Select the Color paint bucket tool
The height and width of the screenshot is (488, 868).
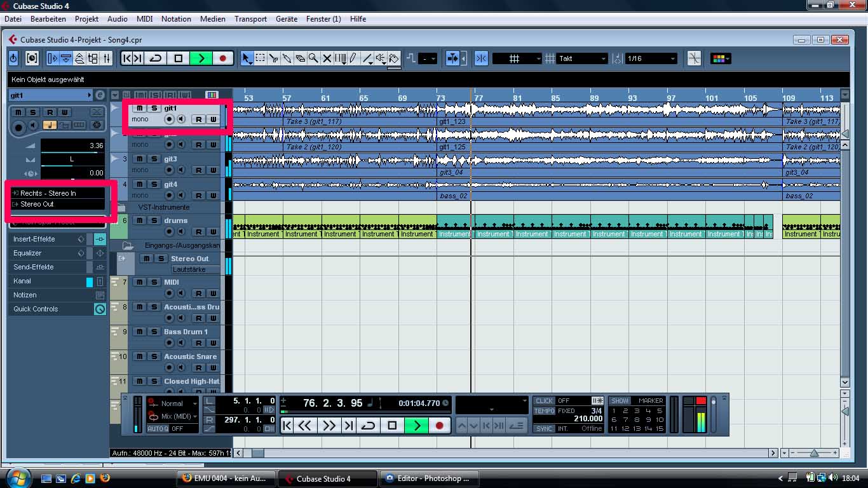click(x=394, y=58)
